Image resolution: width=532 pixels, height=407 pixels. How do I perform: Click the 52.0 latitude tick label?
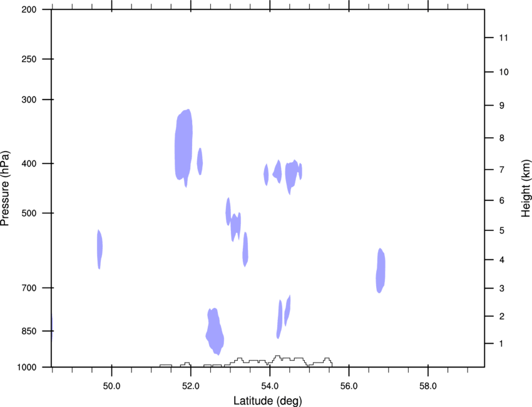191,386
